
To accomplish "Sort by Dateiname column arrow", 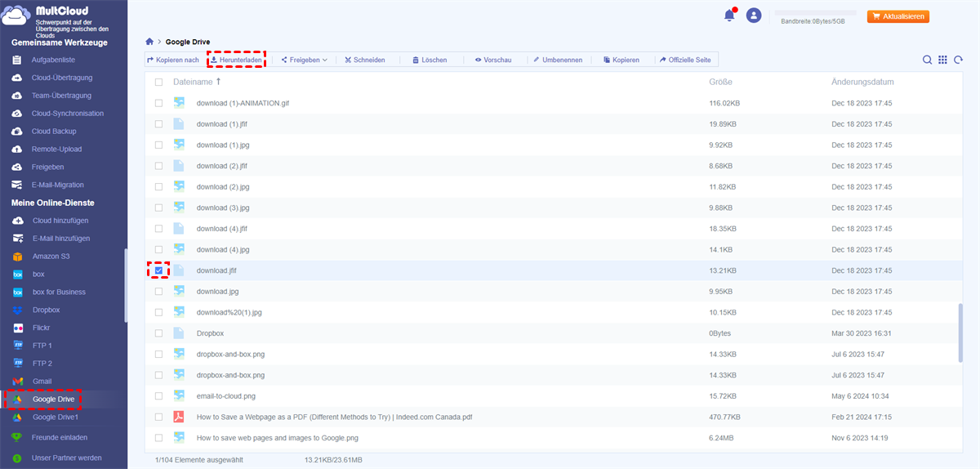I will pyautogui.click(x=218, y=82).
